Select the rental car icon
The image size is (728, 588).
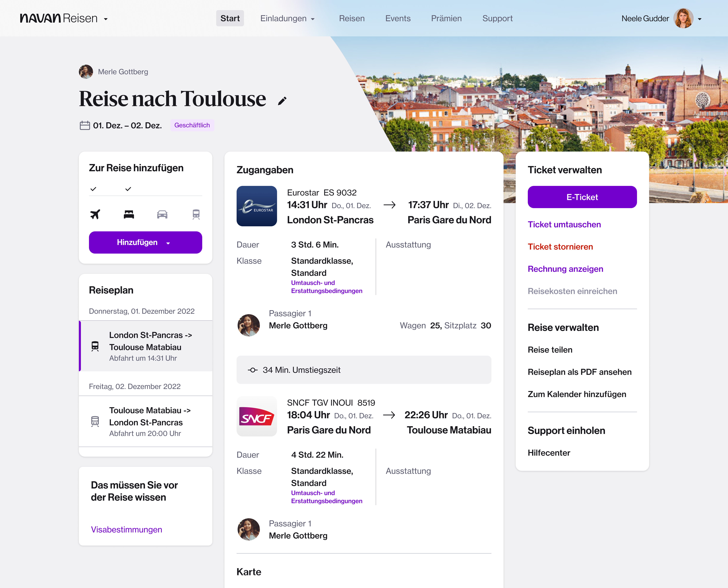click(162, 214)
